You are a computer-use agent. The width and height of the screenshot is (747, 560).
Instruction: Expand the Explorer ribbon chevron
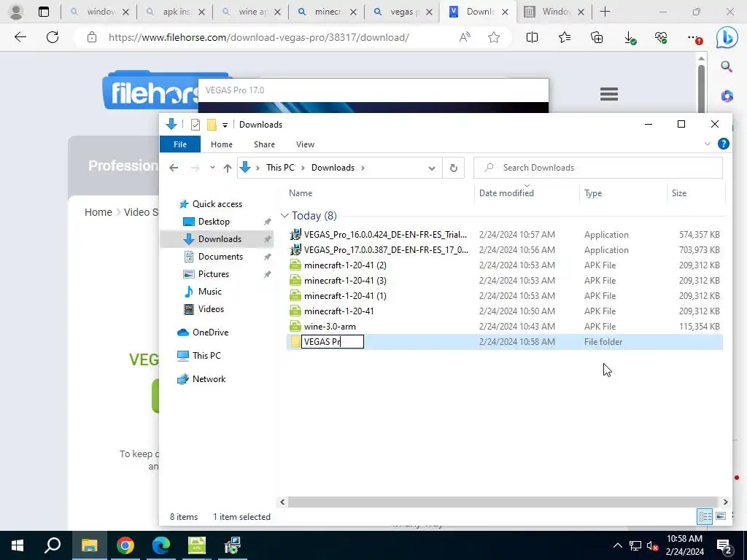pyautogui.click(x=708, y=144)
